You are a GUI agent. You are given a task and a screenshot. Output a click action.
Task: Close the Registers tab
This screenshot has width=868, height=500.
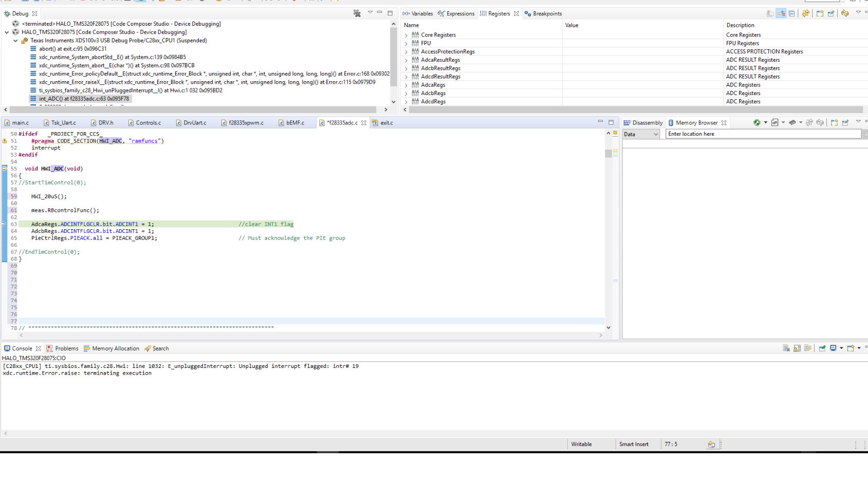pyautogui.click(x=516, y=14)
